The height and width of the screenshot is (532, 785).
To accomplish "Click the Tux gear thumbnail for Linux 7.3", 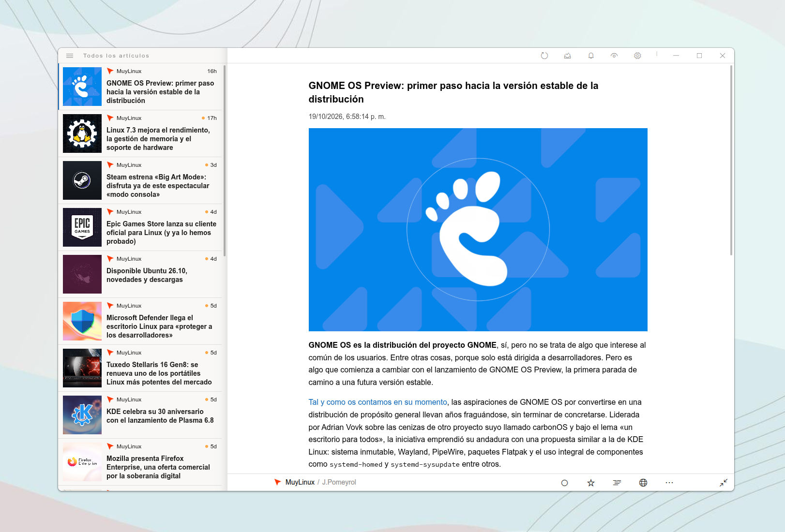I will [82, 133].
